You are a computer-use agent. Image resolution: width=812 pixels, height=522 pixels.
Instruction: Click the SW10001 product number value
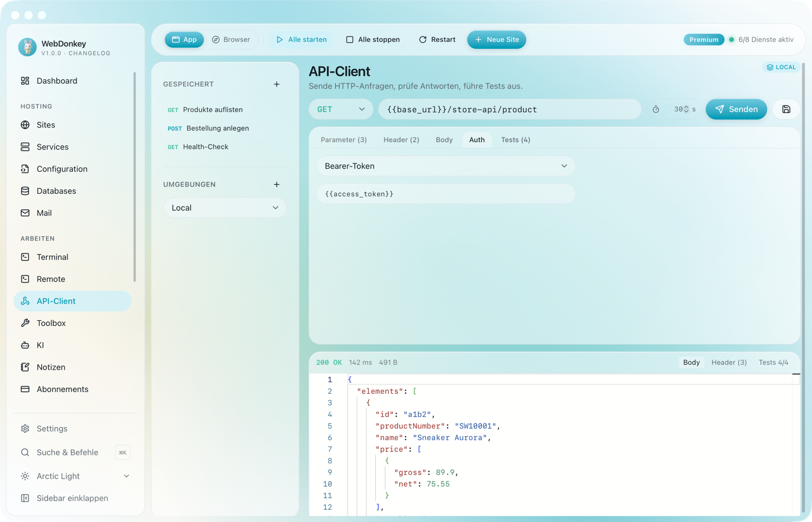(475, 426)
